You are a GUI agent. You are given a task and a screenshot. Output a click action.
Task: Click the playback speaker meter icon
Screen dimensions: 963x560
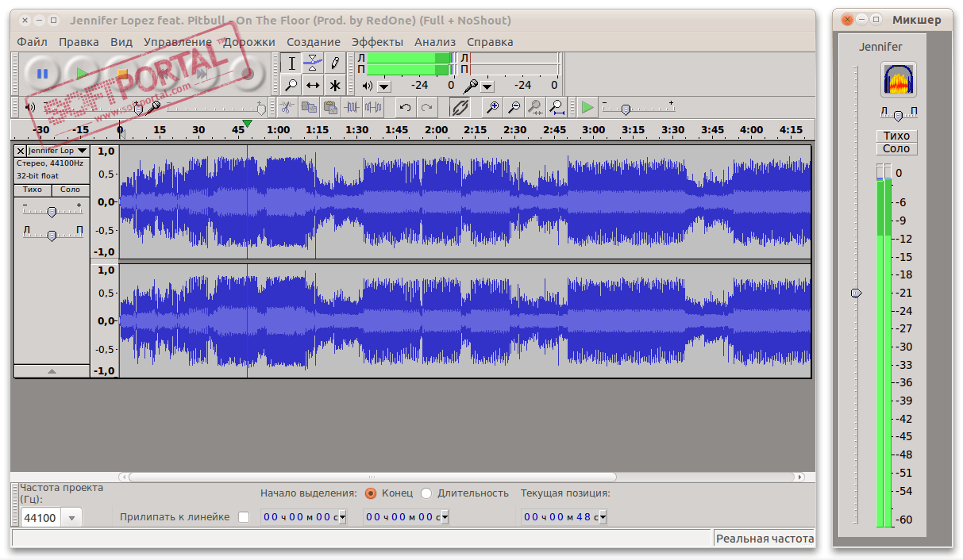(368, 86)
